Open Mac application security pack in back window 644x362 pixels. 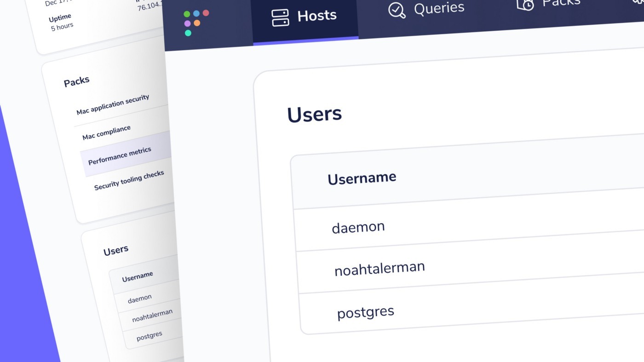(x=113, y=104)
